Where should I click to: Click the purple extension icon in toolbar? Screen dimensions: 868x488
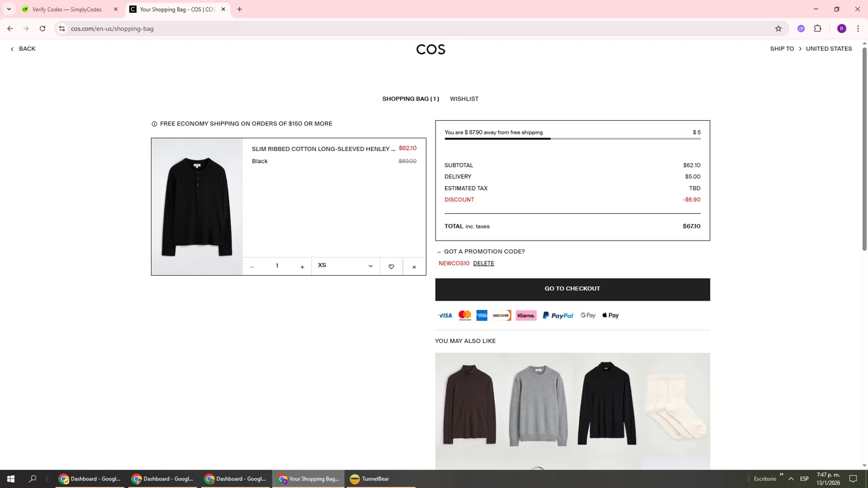(x=801, y=28)
